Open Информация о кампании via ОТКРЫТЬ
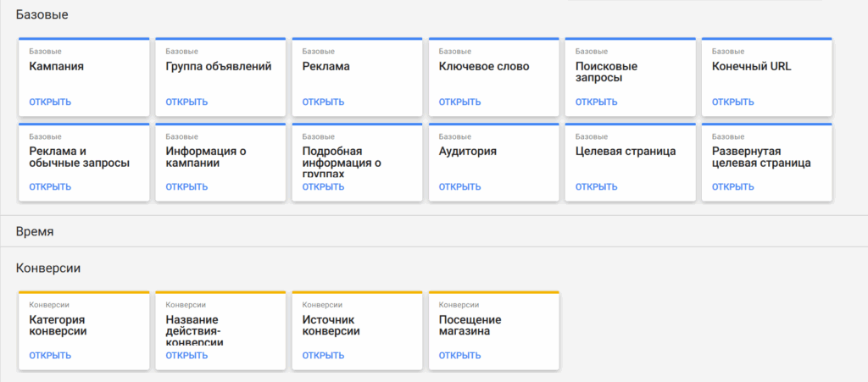This screenshot has height=382, width=868. pyautogui.click(x=186, y=187)
